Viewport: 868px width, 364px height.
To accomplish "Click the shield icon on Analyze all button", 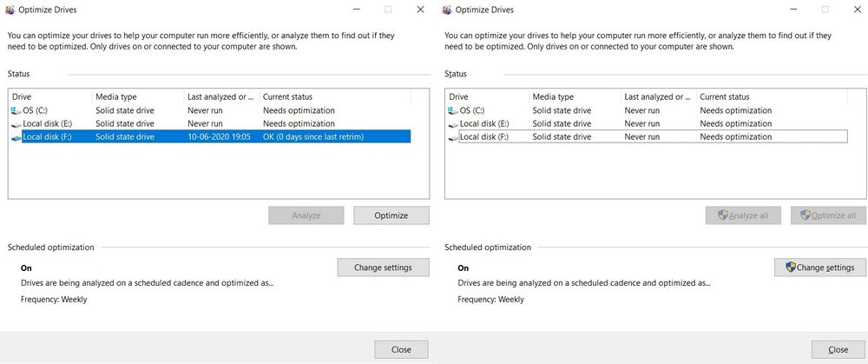I will (723, 215).
